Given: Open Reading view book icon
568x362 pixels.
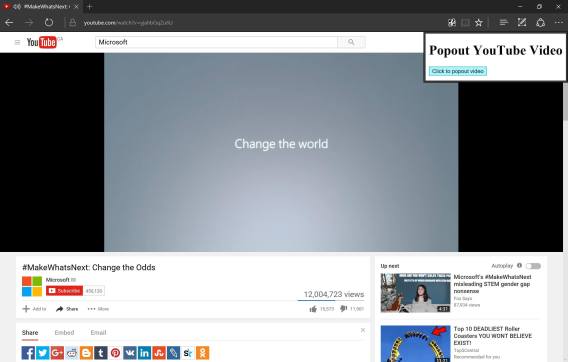Looking at the screenshot, I should 465,22.
